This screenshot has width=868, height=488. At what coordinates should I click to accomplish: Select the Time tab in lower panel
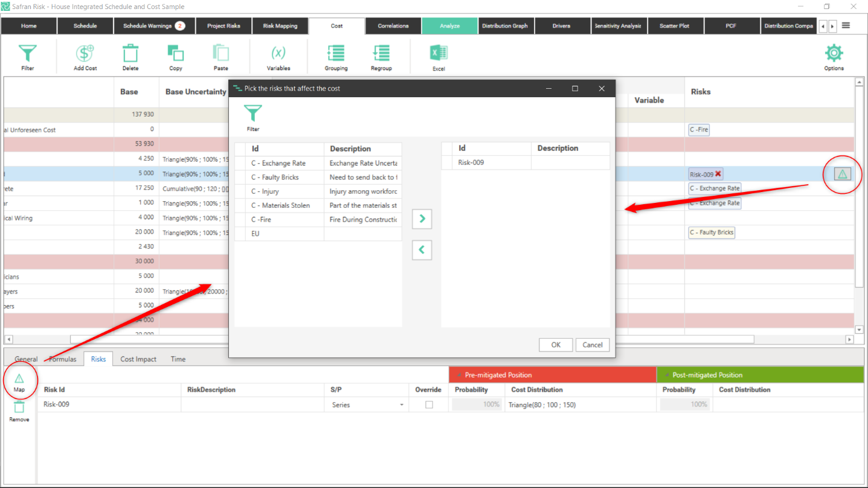[178, 359]
